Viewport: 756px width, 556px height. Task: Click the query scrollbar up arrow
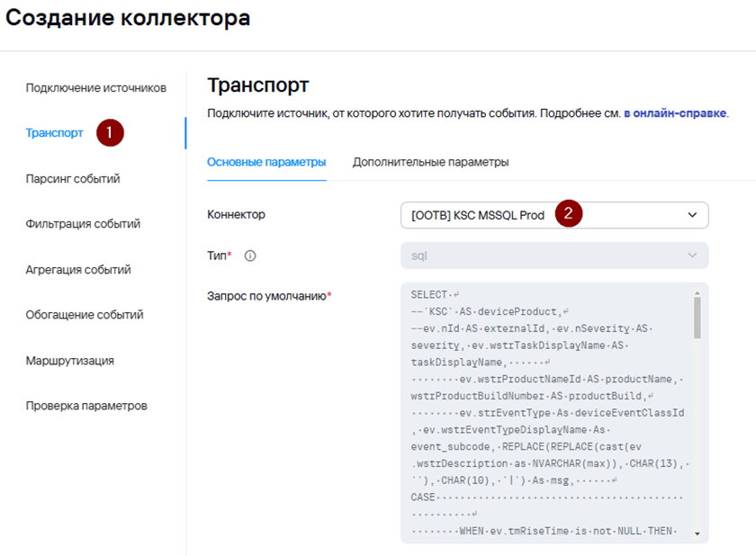[697, 292]
